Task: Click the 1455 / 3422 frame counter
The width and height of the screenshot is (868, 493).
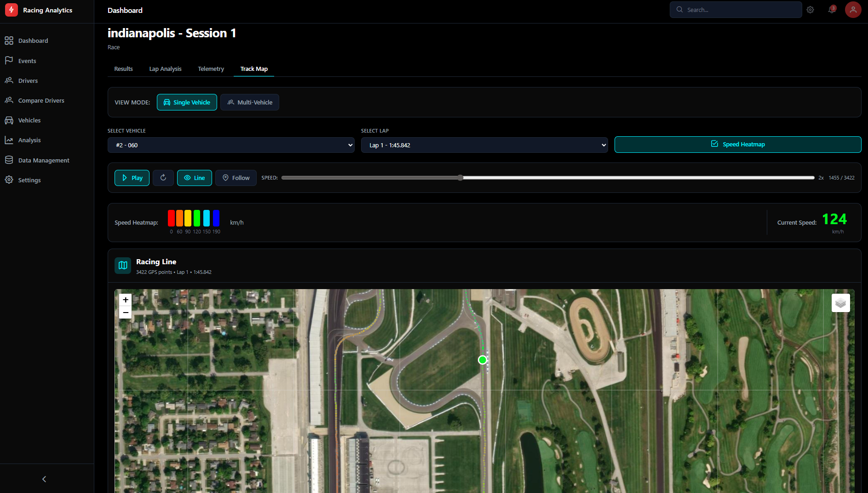Action: click(842, 178)
